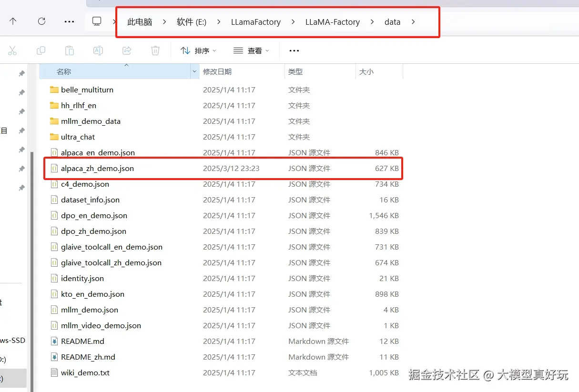The width and height of the screenshot is (579, 392).
Task: Click the c4_demo.json file icon
Action: tap(54, 184)
